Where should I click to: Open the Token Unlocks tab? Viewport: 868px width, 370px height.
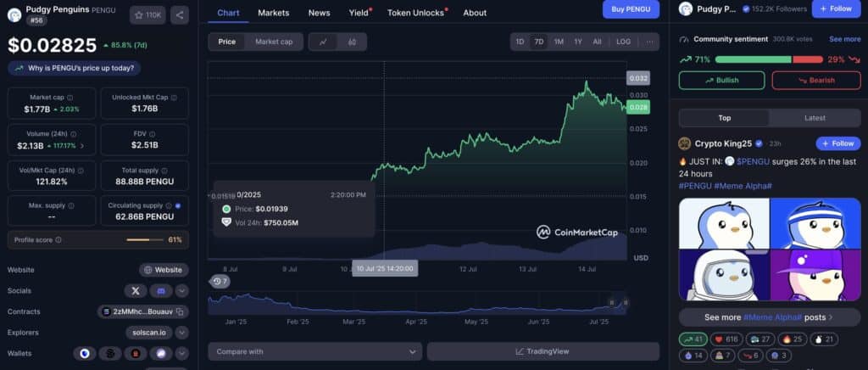(x=415, y=13)
